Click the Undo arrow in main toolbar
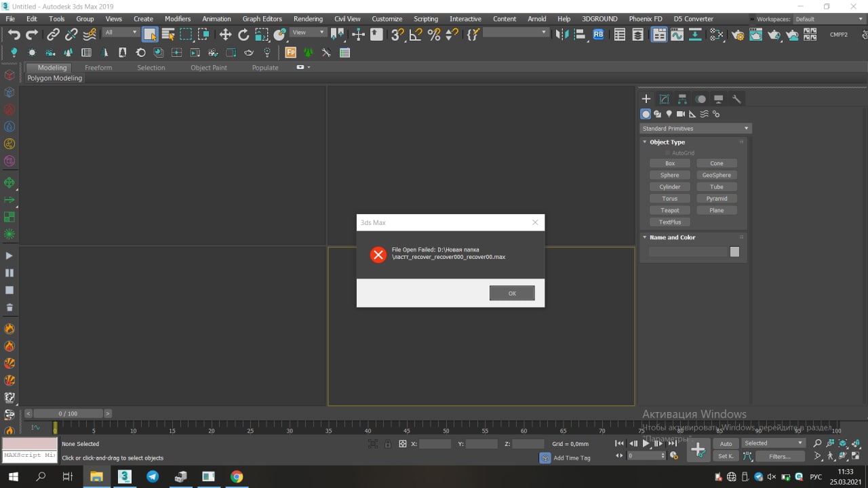The width and height of the screenshot is (868, 488). click(x=14, y=34)
